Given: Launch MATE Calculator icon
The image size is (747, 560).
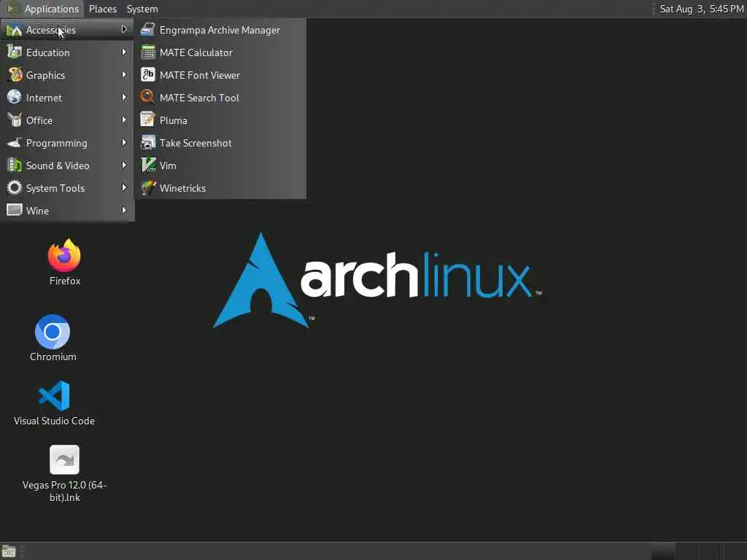Looking at the screenshot, I should click(x=147, y=52).
